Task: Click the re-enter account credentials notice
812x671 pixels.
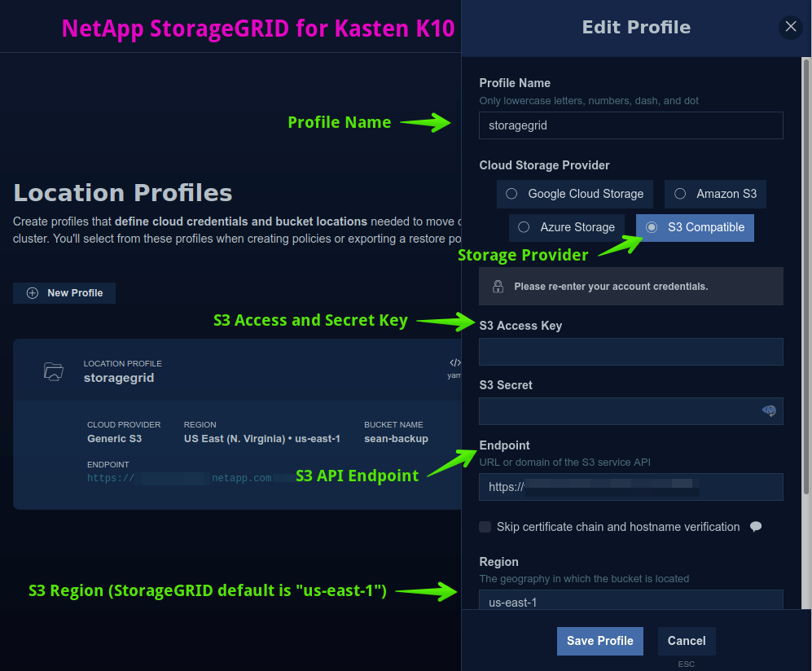Action: point(630,287)
